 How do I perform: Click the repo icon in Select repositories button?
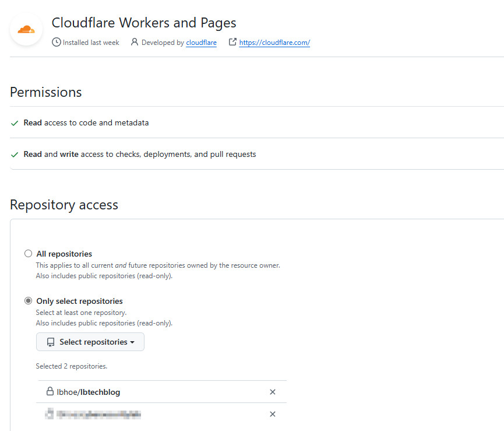tap(51, 342)
